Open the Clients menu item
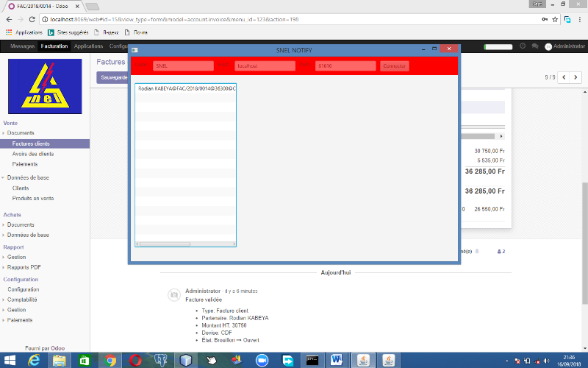 tap(21, 188)
